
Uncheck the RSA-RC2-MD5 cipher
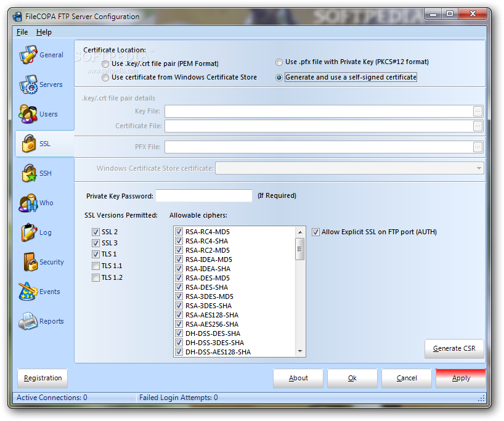[x=179, y=250]
